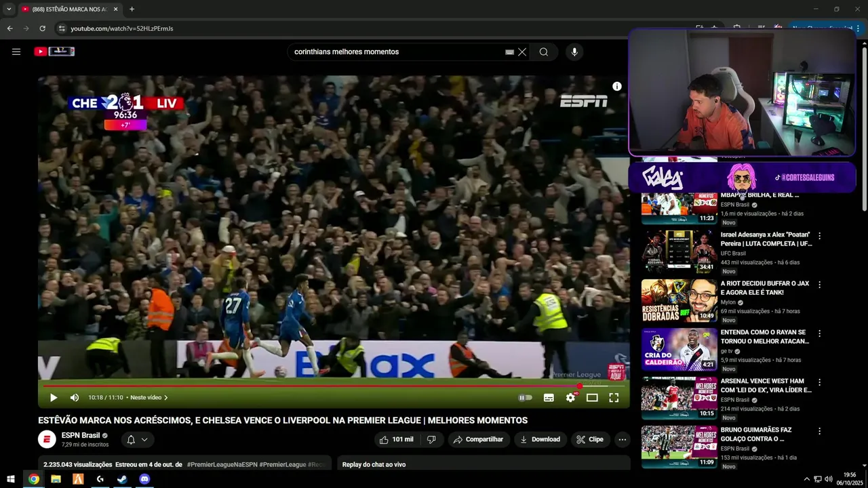The image size is (868, 488).
Task: Open 'BRUNO GUIMARÃES FAZ GOLAÇO' video title
Action: point(756,434)
